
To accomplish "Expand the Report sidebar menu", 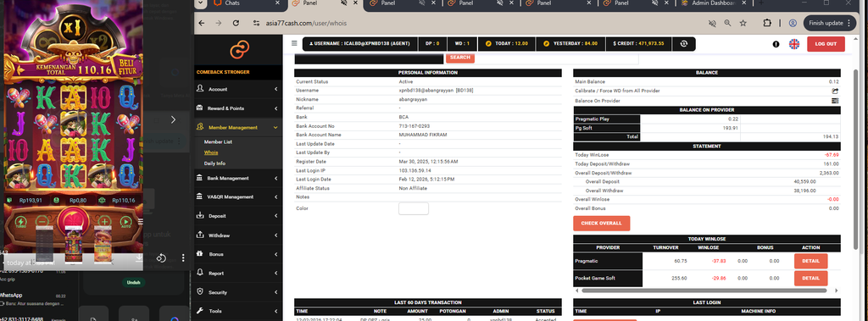I will pos(238,274).
